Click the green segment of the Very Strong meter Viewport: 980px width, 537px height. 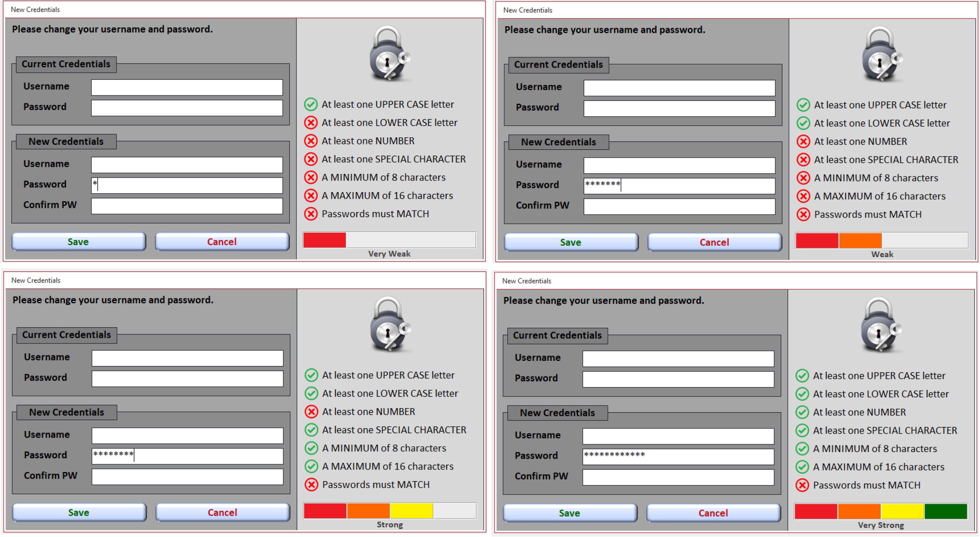pos(945,512)
